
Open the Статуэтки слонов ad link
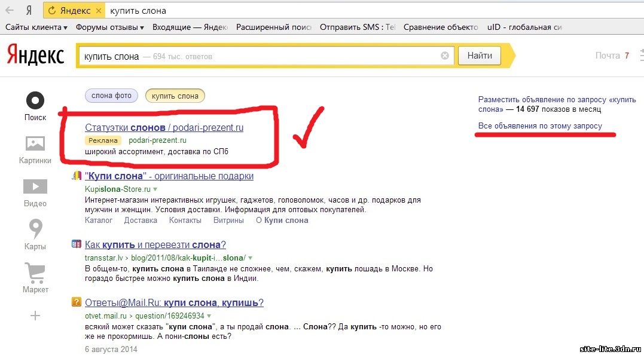(164, 128)
